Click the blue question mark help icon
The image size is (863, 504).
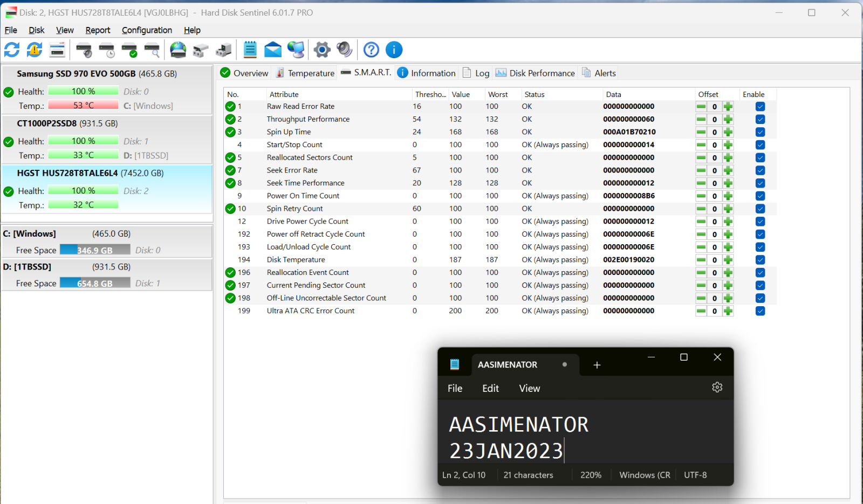tap(371, 50)
